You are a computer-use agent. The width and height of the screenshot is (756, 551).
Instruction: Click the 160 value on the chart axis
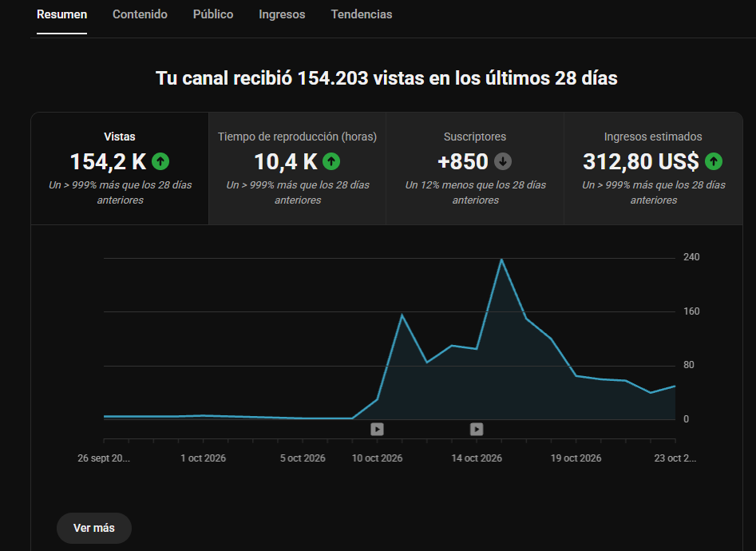click(x=691, y=311)
